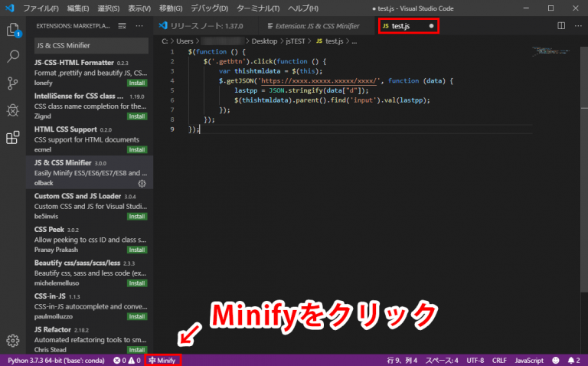Click the Minify button in status bar

click(163, 360)
